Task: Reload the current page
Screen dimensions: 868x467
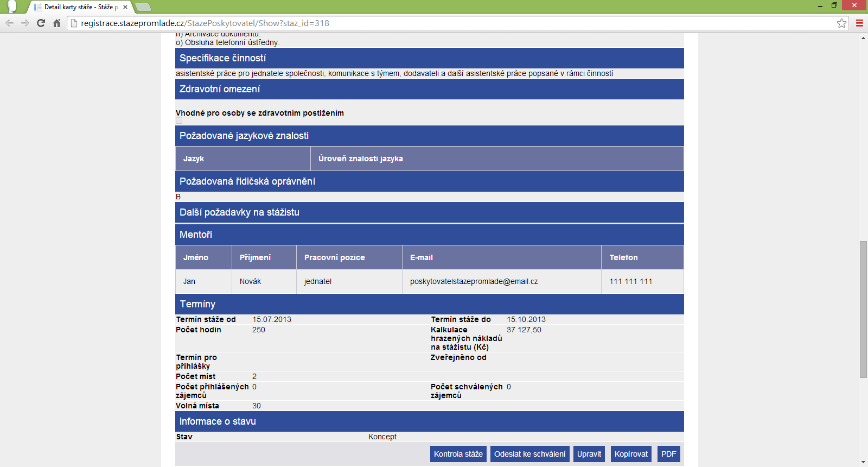Action: pyautogui.click(x=41, y=23)
